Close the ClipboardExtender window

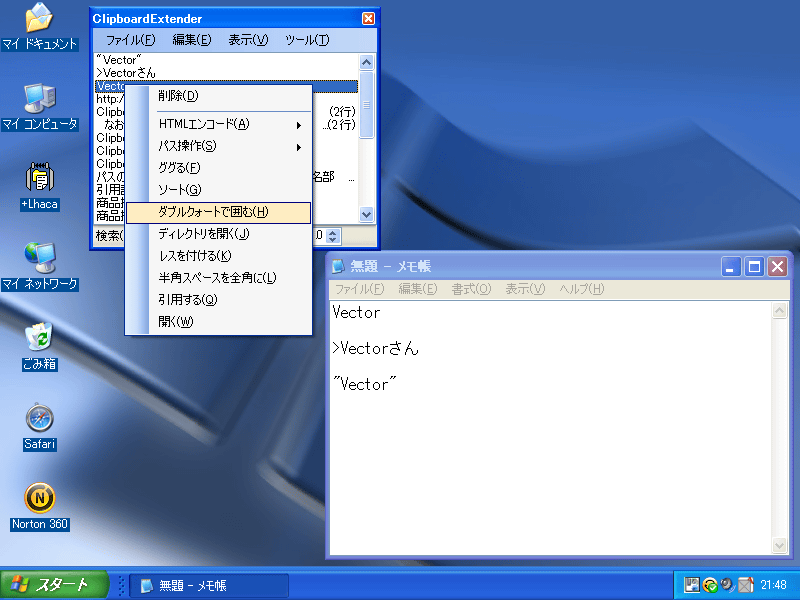tap(368, 19)
